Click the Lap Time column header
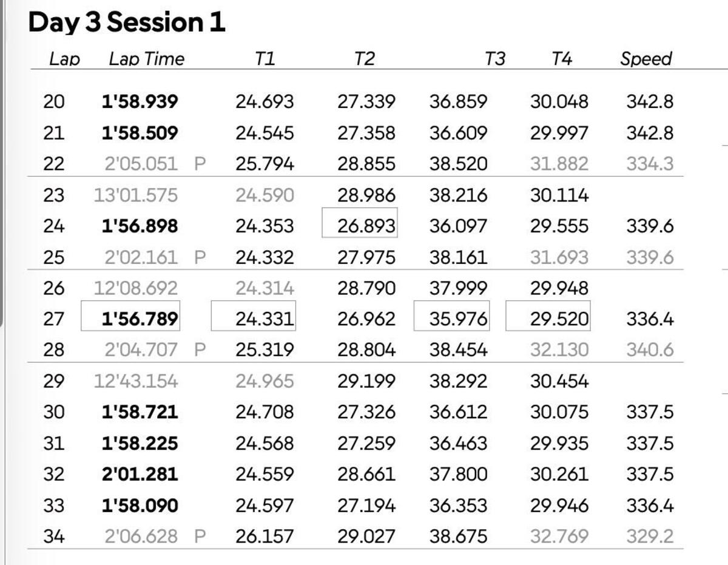This screenshot has width=728, height=565. [x=146, y=59]
